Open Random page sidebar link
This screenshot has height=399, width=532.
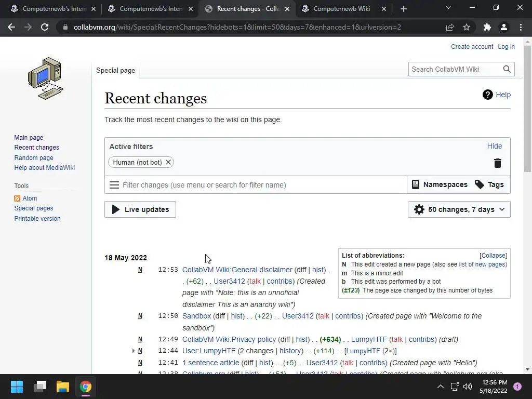34,158
